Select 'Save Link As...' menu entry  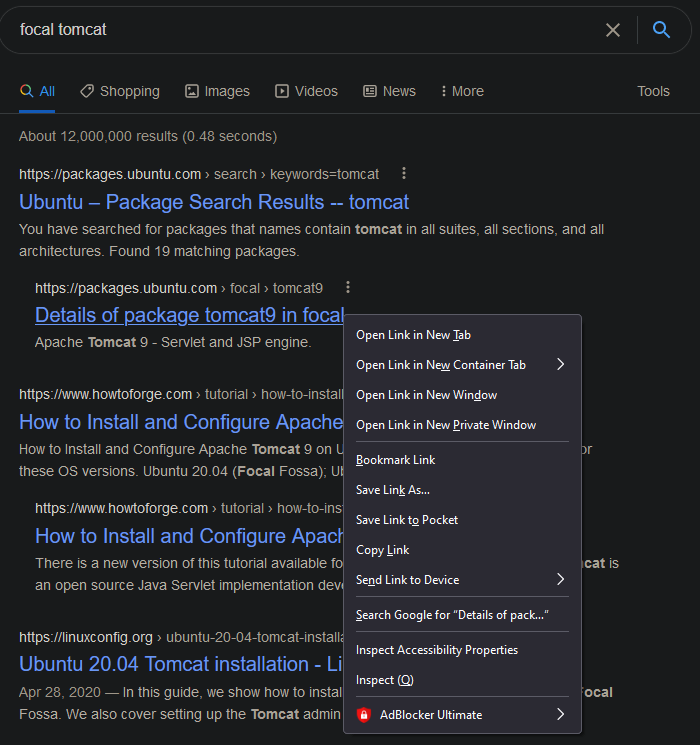click(462, 490)
